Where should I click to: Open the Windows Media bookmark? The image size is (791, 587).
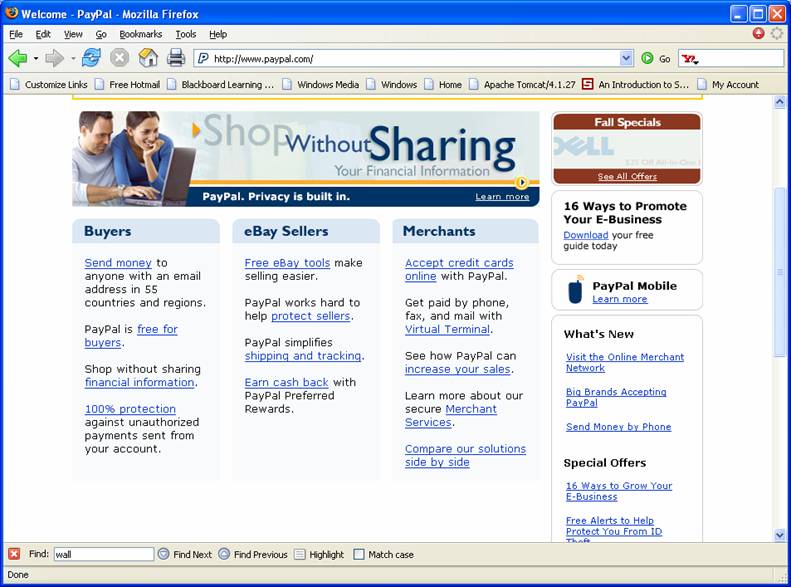click(x=321, y=85)
